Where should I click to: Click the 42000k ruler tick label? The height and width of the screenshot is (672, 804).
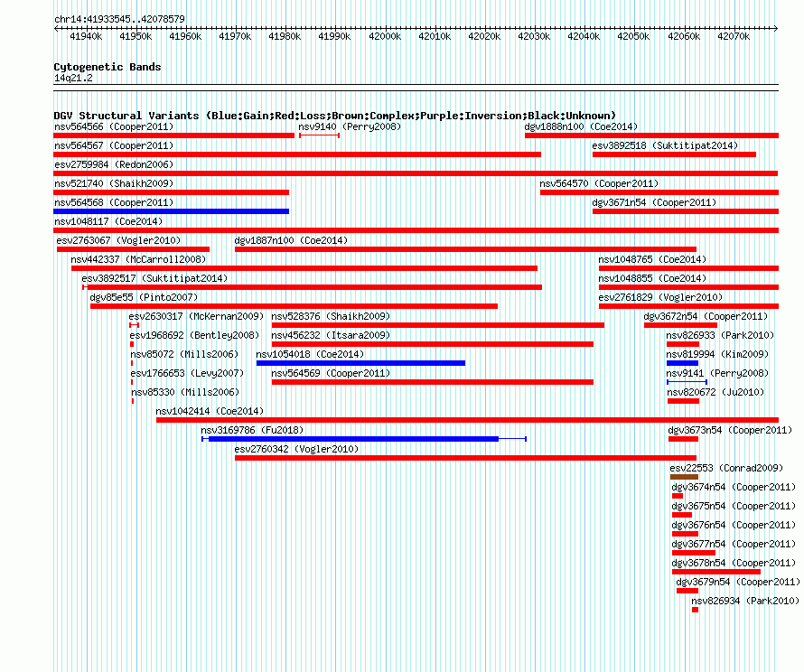(x=385, y=36)
